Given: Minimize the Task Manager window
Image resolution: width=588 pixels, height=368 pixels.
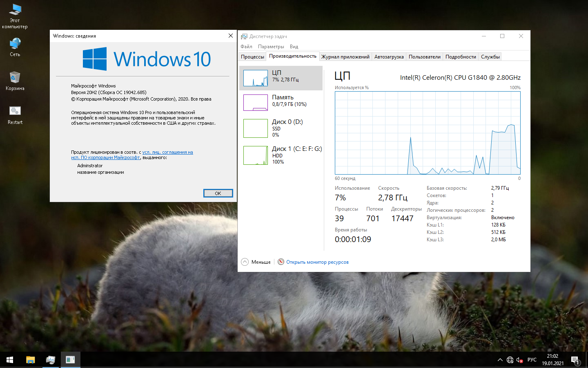Looking at the screenshot, I should (484, 36).
